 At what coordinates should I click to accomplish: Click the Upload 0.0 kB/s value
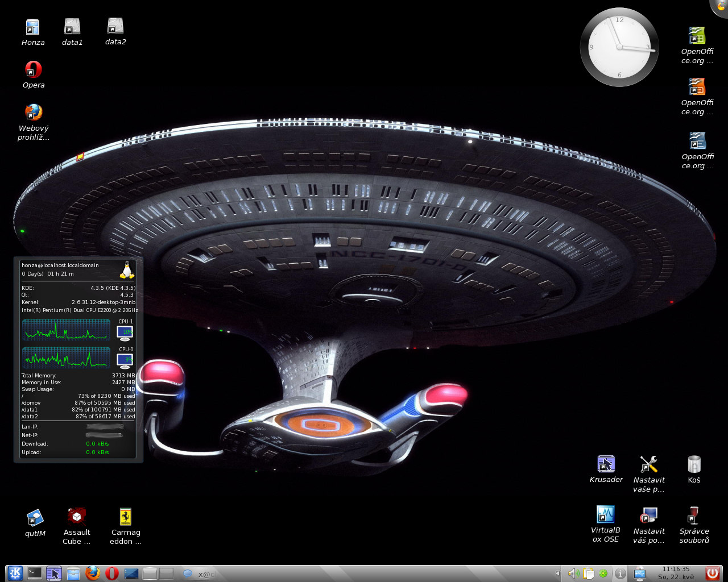pos(97,452)
